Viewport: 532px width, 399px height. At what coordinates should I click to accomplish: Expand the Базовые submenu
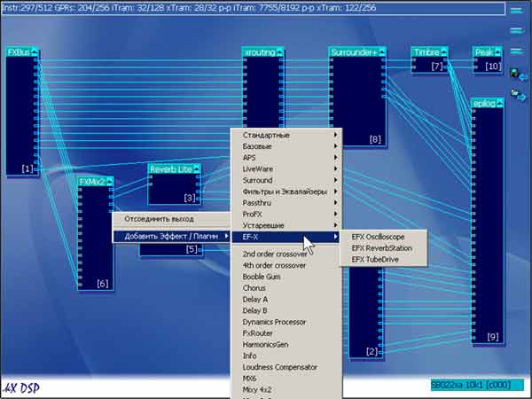(x=286, y=146)
